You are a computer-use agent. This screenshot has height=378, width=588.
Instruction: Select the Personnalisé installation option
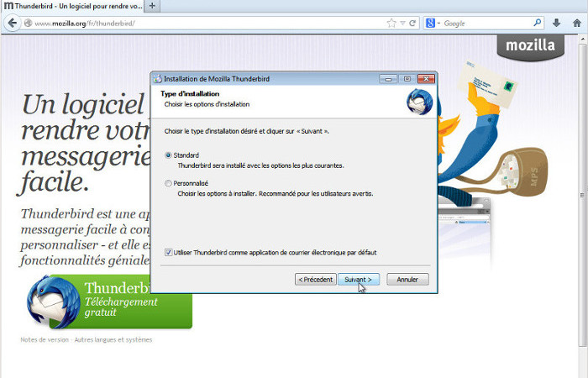click(168, 183)
